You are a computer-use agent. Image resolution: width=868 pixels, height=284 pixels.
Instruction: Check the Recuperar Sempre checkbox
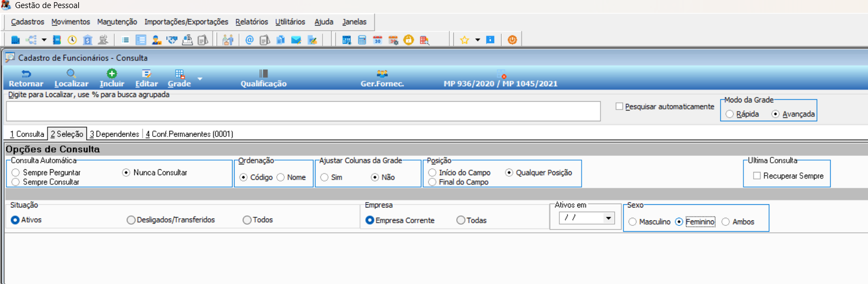[x=757, y=176]
